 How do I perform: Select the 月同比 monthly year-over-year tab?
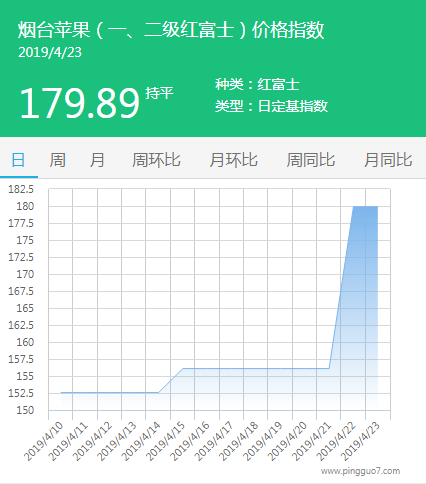(x=388, y=160)
